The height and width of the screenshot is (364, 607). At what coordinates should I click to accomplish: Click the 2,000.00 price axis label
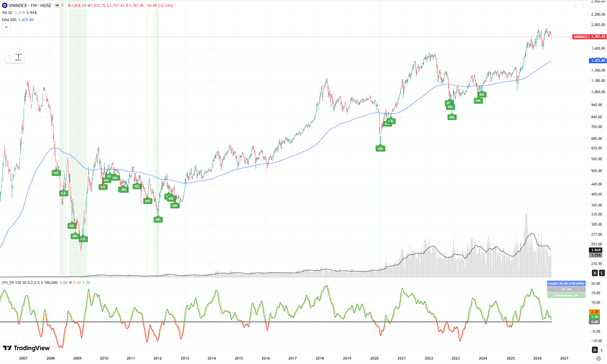click(598, 25)
